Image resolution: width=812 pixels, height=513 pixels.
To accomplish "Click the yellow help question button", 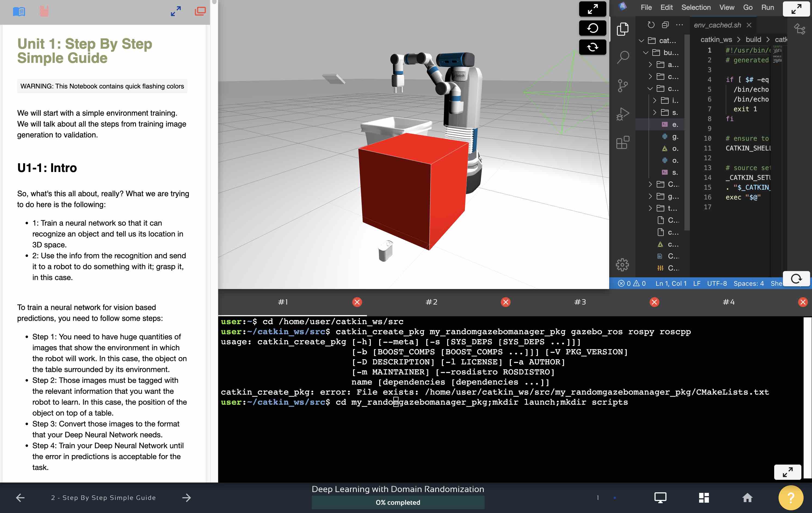I will [x=791, y=497].
